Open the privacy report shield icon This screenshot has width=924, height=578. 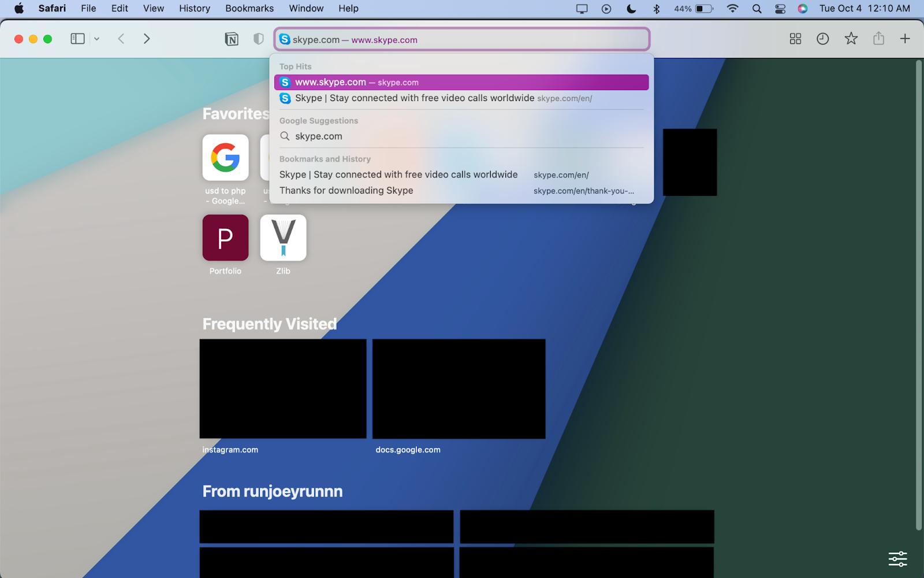click(x=259, y=39)
